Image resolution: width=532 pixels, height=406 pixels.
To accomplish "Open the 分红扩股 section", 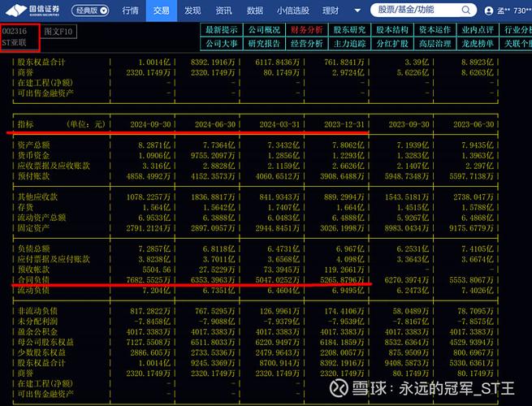I will [x=392, y=43].
